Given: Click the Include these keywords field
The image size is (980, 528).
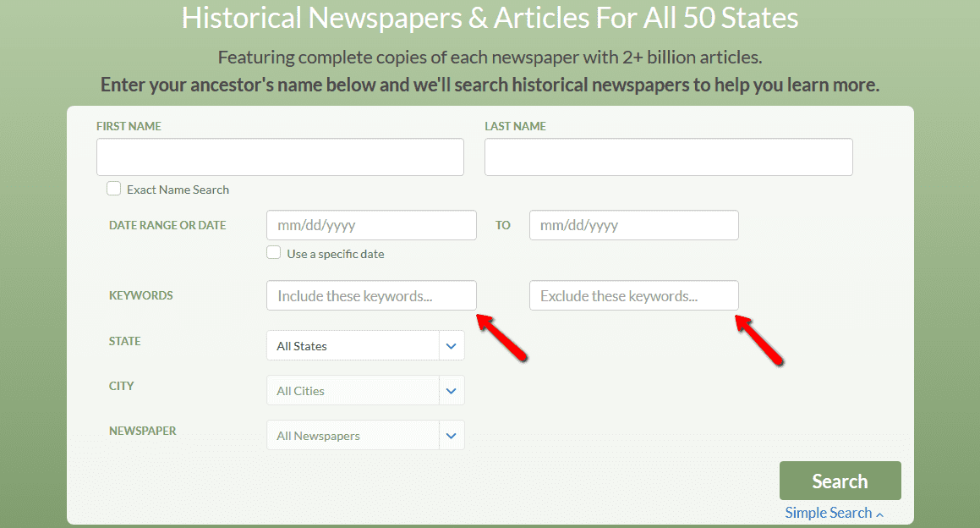Looking at the screenshot, I should click(371, 295).
